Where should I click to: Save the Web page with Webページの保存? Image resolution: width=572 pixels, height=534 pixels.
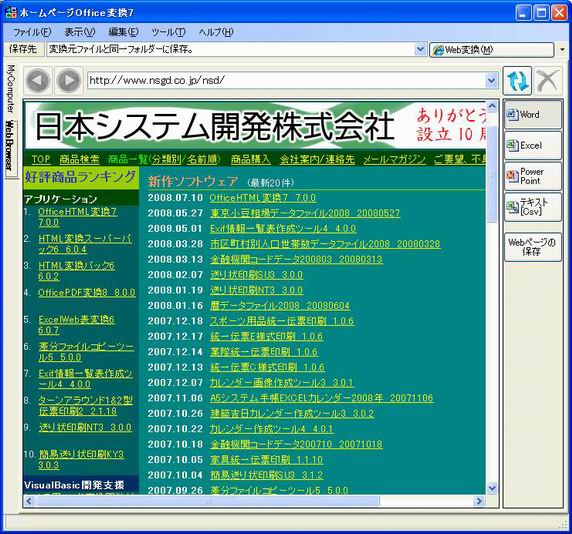(x=533, y=247)
